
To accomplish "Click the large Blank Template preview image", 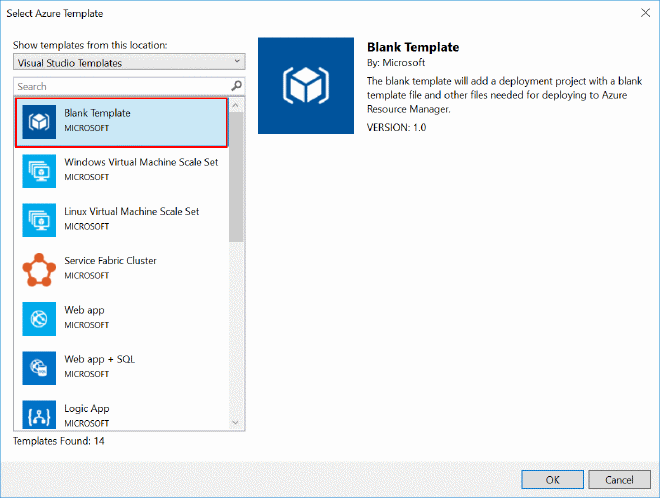I will [x=306, y=86].
